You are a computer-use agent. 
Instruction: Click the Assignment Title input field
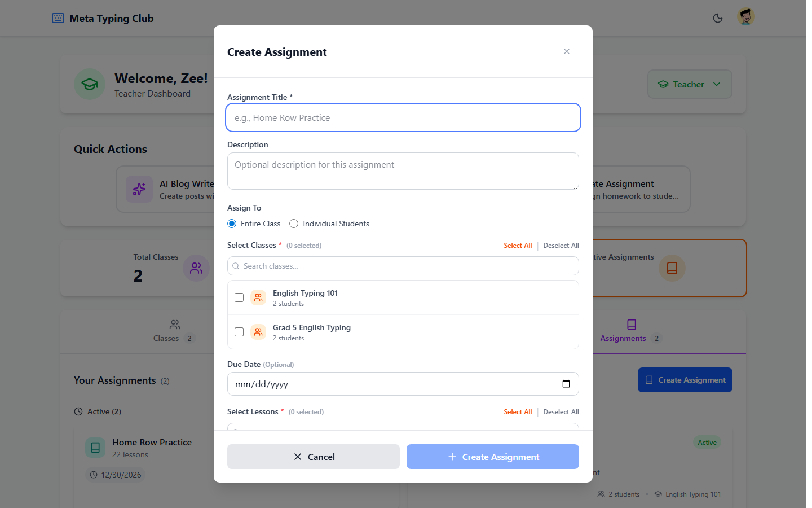[403, 117]
